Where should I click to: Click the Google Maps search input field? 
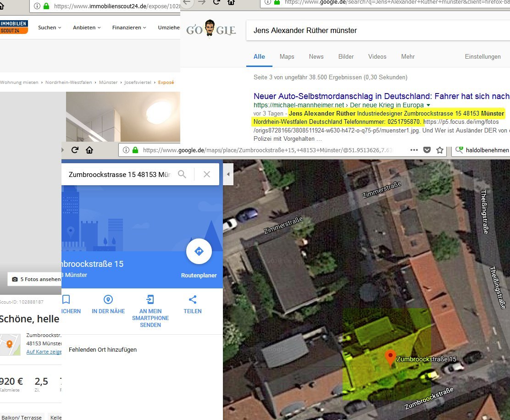click(x=120, y=175)
